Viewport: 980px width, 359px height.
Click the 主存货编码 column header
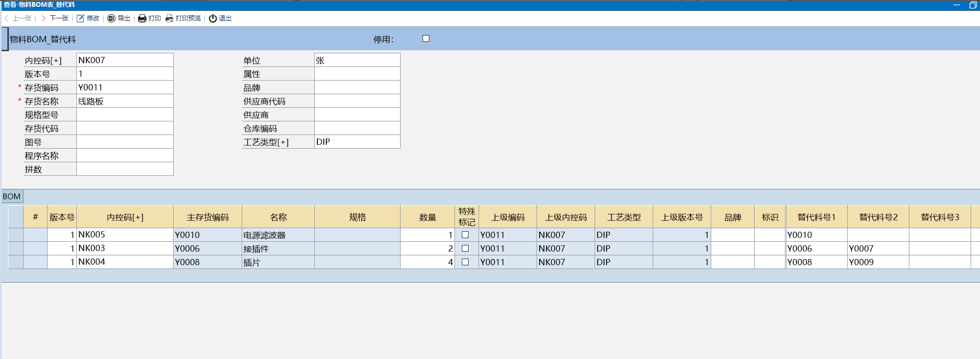[x=207, y=217]
